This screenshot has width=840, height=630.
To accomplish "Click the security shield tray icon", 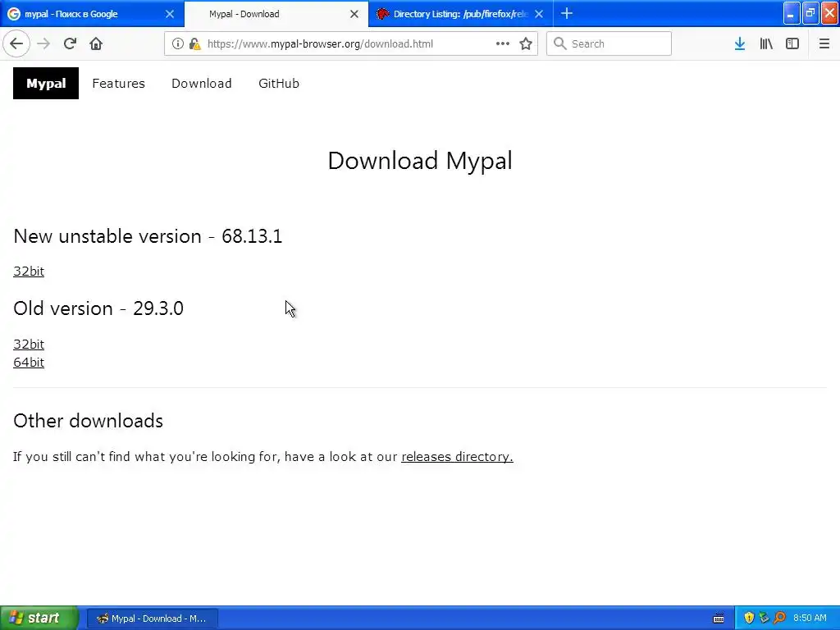I will [749, 618].
